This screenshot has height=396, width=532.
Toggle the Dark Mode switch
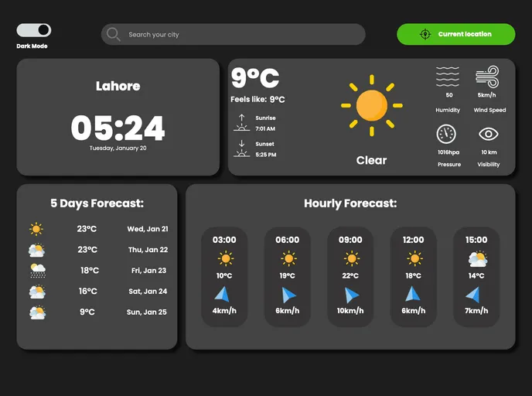click(x=33, y=30)
